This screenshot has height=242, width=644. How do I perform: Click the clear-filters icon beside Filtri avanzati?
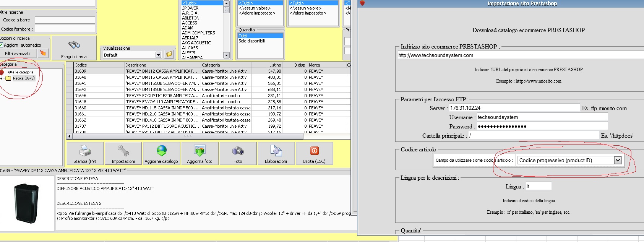point(43,53)
